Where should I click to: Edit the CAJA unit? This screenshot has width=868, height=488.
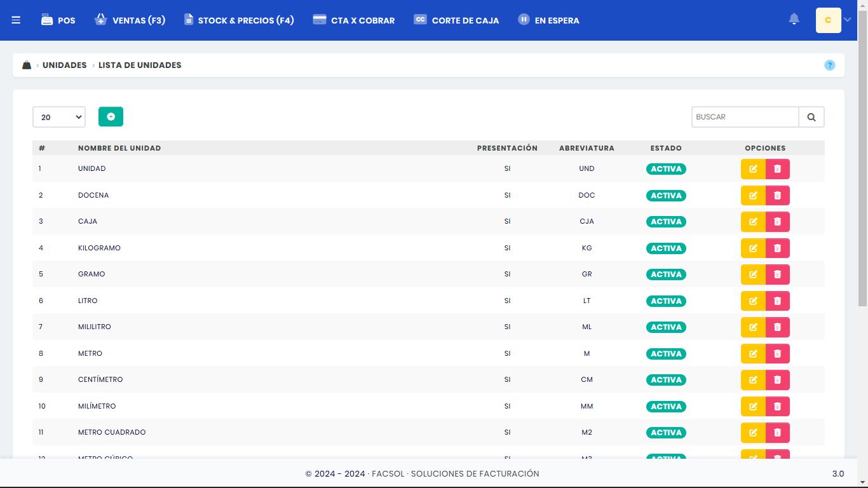click(x=753, y=222)
